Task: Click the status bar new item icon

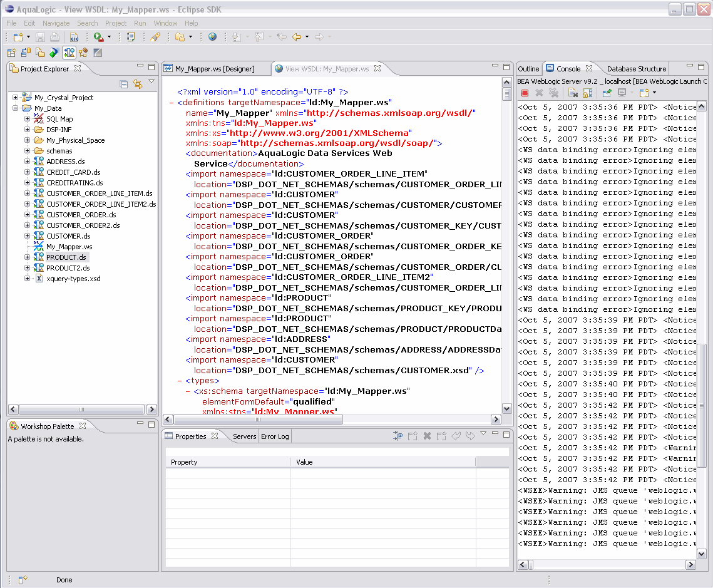Action: (x=23, y=580)
